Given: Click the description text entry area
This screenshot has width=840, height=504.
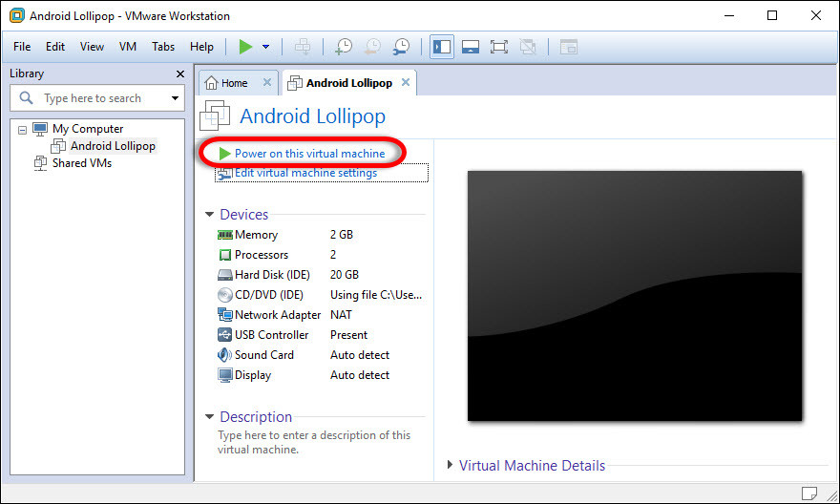Looking at the screenshot, I should (x=314, y=442).
